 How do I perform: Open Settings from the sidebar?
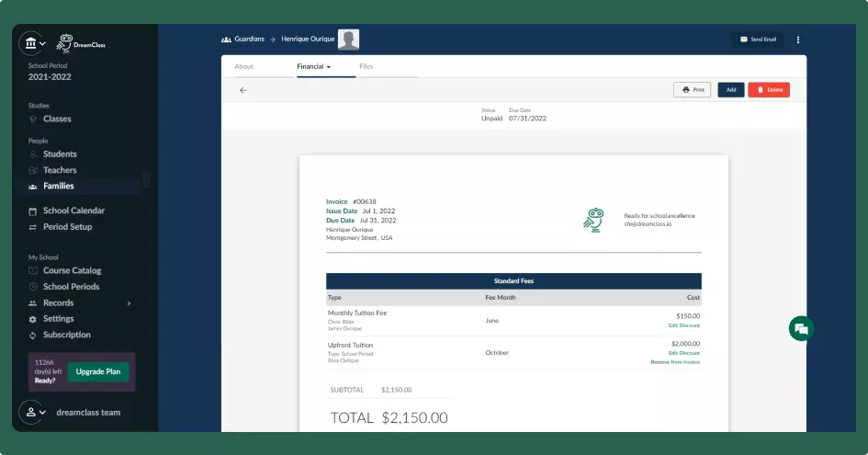(x=58, y=319)
